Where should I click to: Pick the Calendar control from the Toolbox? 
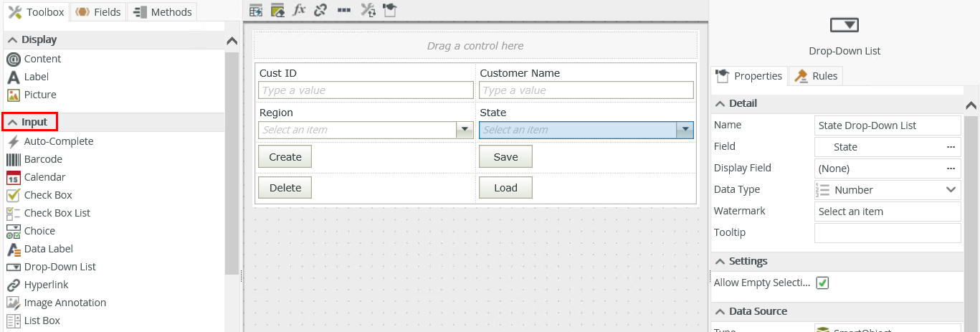tap(44, 177)
